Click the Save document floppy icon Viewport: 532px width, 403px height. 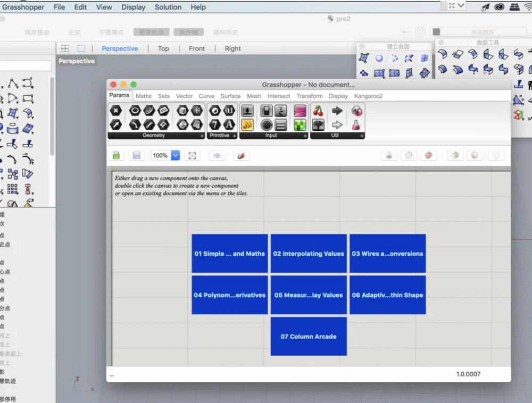tap(136, 156)
